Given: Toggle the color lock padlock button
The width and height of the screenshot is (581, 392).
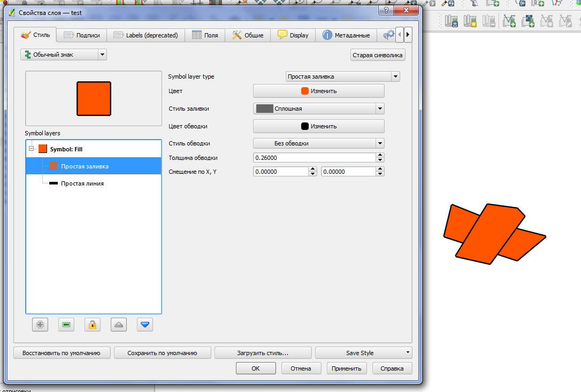Looking at the screenshot, I should coord(92,324).
